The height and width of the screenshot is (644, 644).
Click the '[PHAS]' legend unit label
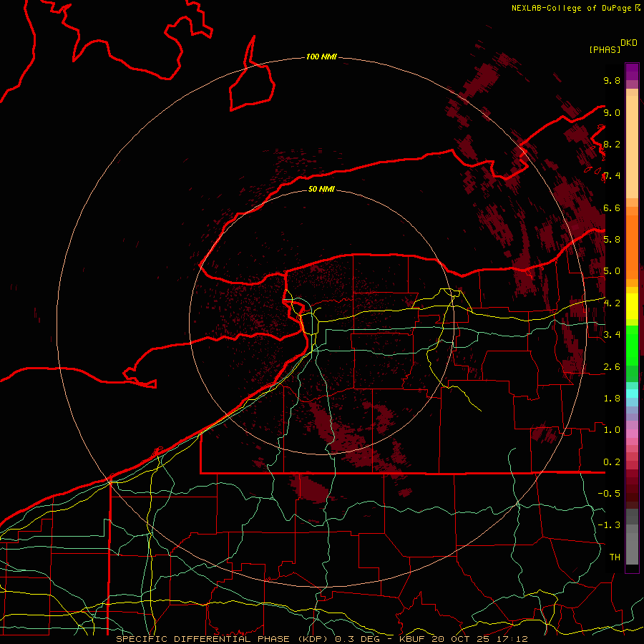pyautogui.click(x=605, y=50)
